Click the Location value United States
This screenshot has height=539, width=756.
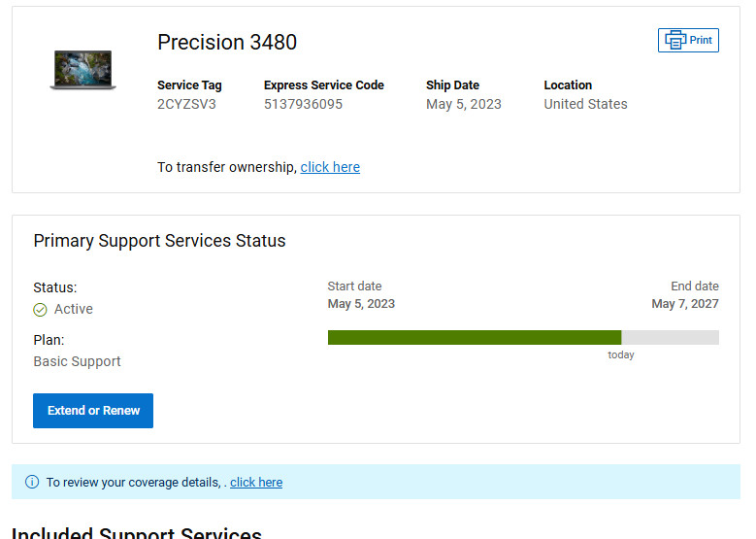[586, 104]
